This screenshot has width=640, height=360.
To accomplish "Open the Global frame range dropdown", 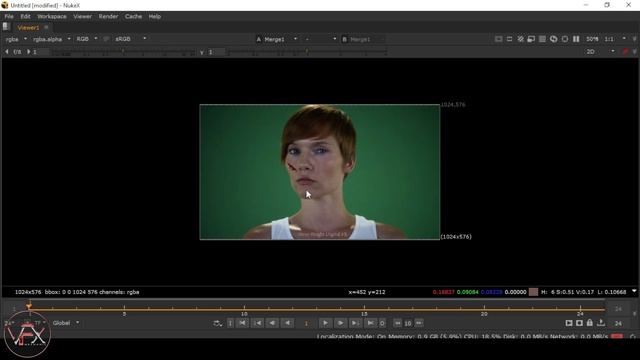I will tap(66, 323).
